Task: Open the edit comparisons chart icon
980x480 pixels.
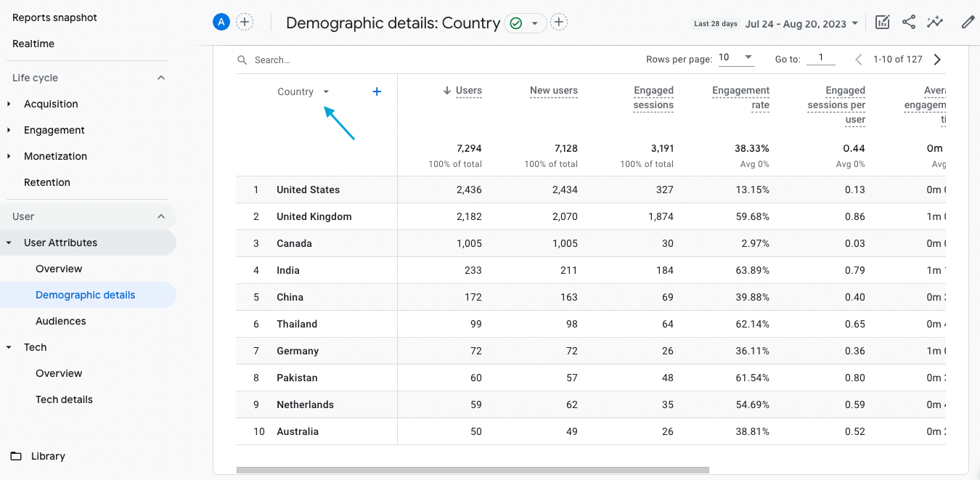Action: pos(882,23)
